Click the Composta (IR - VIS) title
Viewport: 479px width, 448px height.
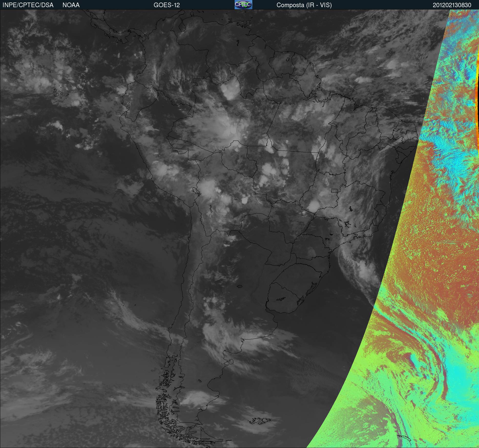point(304,5)
